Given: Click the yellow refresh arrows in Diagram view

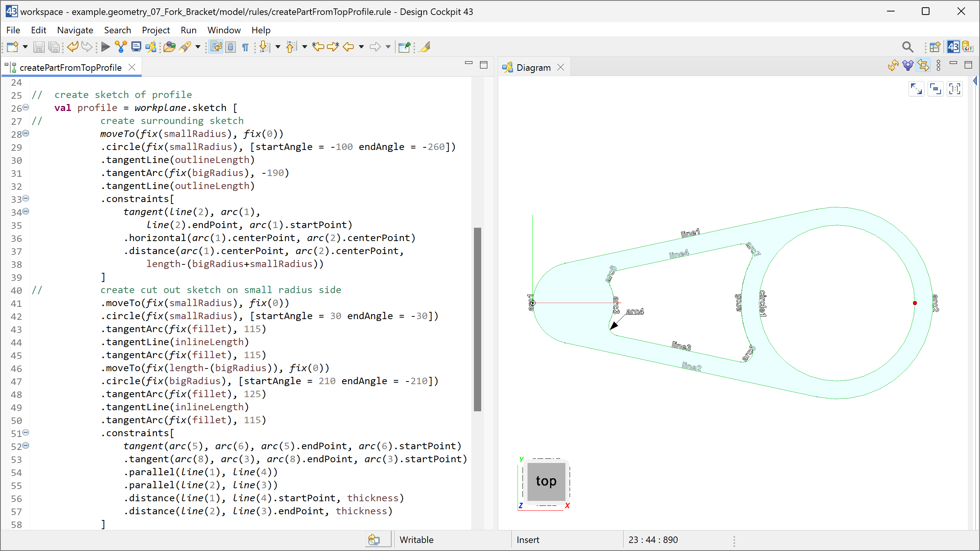Looking at the screenshot, I should pyautogui.click(x=893, y=65).
